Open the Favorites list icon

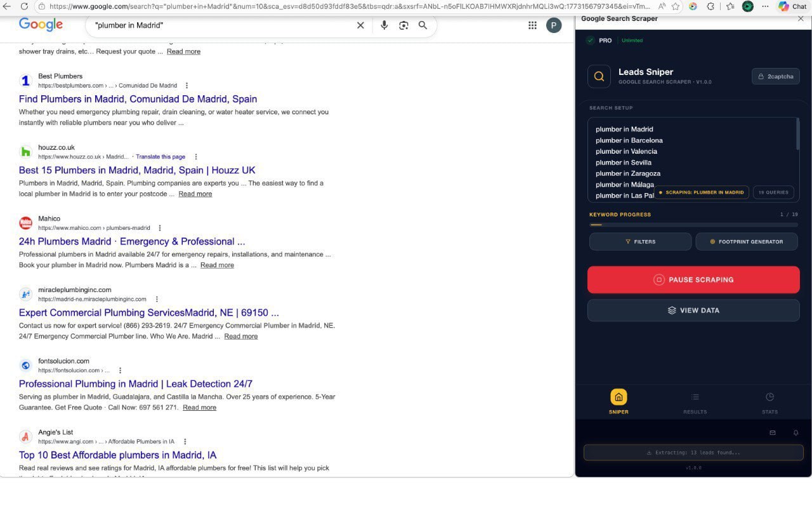730,6
